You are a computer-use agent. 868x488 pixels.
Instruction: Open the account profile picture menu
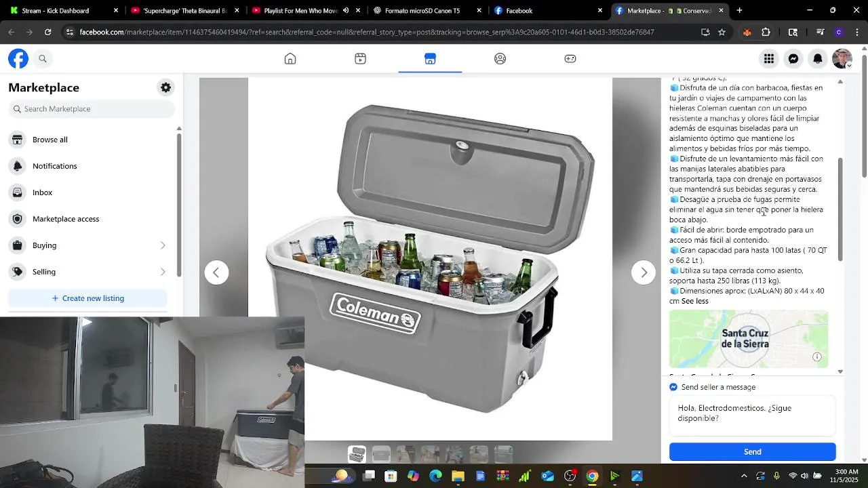842,59
